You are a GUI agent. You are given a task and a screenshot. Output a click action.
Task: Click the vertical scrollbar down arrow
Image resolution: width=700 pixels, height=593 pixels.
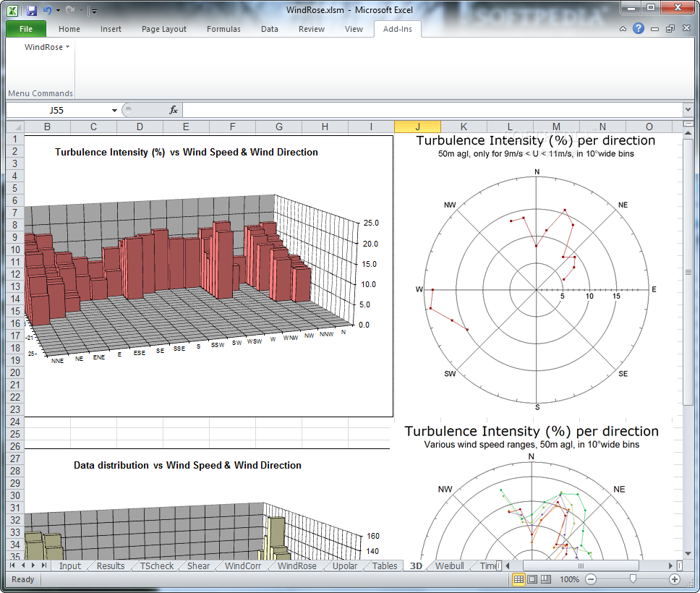pos(688,554)
